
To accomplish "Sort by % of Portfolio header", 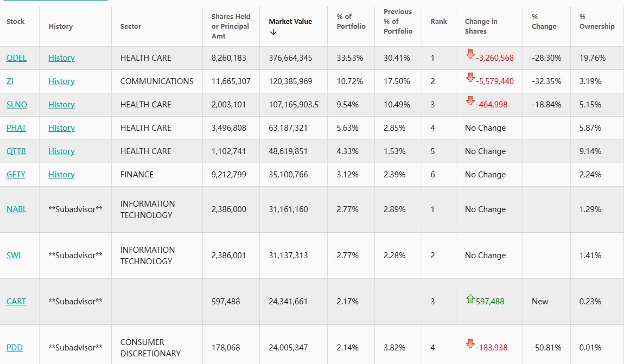I will pos(351,22).
